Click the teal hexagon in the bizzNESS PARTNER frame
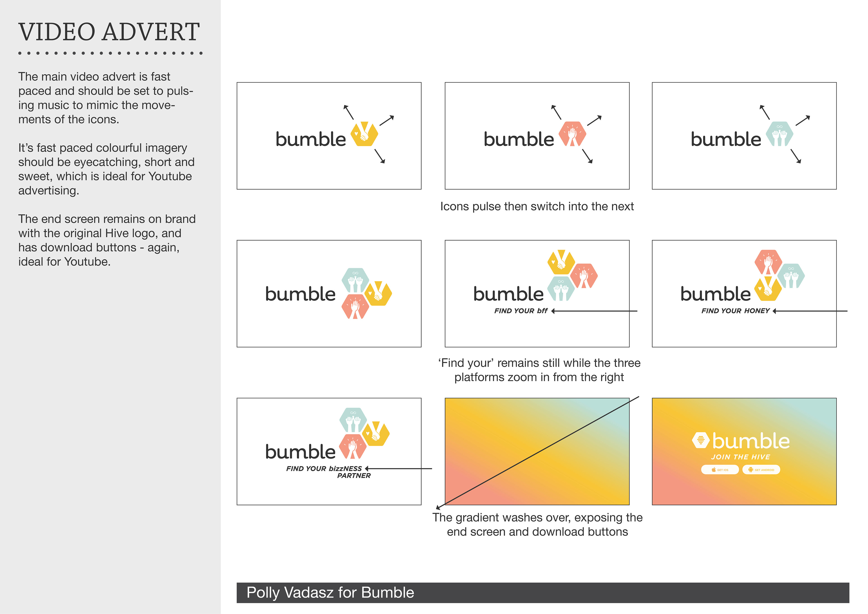Screen dimensions: 868x614 353,420
